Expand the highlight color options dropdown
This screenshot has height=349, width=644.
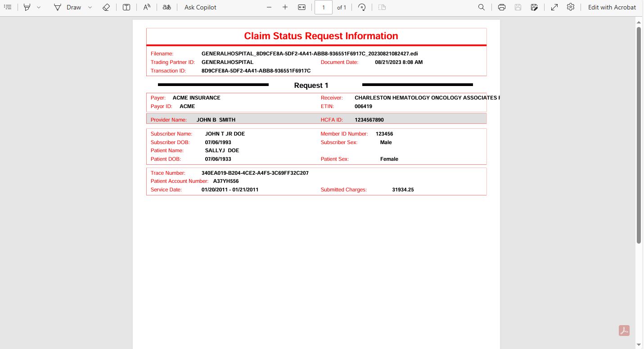39,7
